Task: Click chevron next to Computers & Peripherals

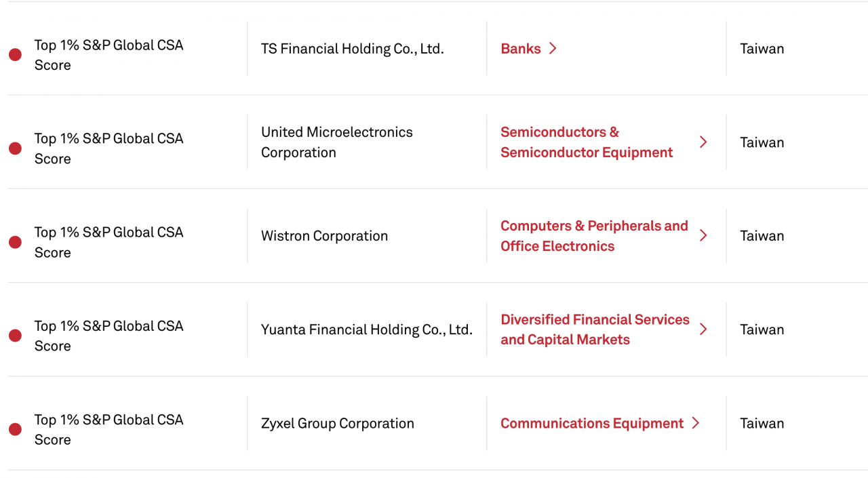Action: pyautogui.click(x=703, y=236)
